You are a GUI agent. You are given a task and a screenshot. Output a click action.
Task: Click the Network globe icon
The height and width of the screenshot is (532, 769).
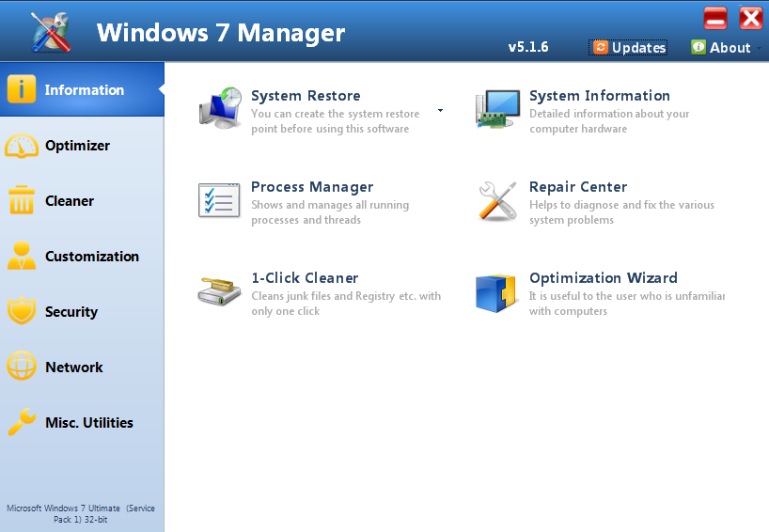[22, 368]
